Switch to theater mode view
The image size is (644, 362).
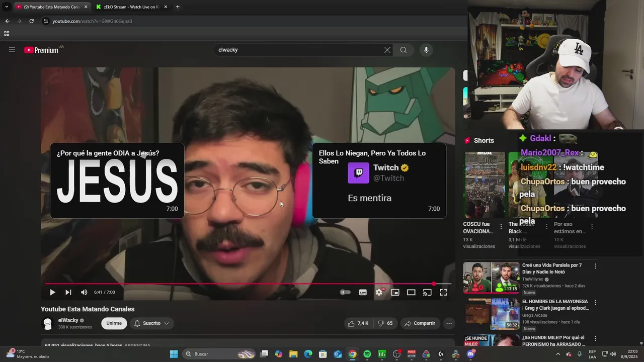click(411, 292)
